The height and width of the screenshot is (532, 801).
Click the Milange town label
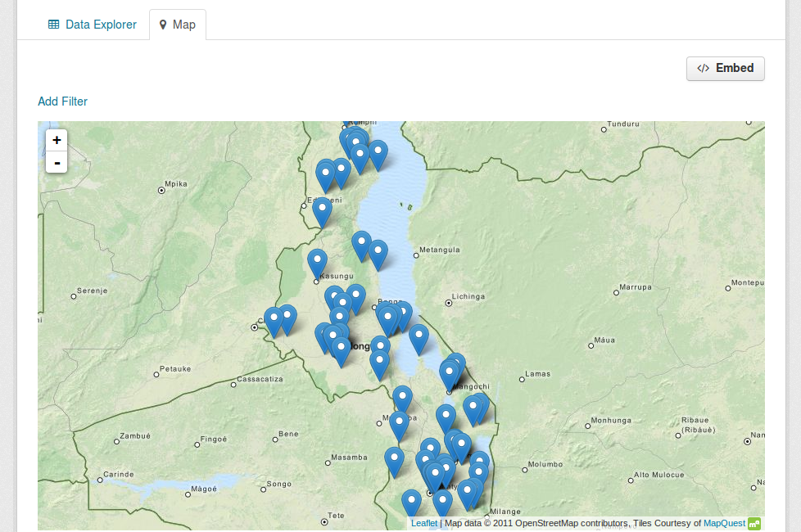click(505, 511)
